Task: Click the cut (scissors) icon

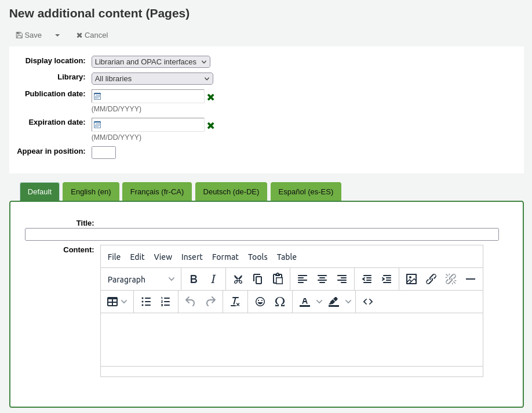Action: [238, 279]
